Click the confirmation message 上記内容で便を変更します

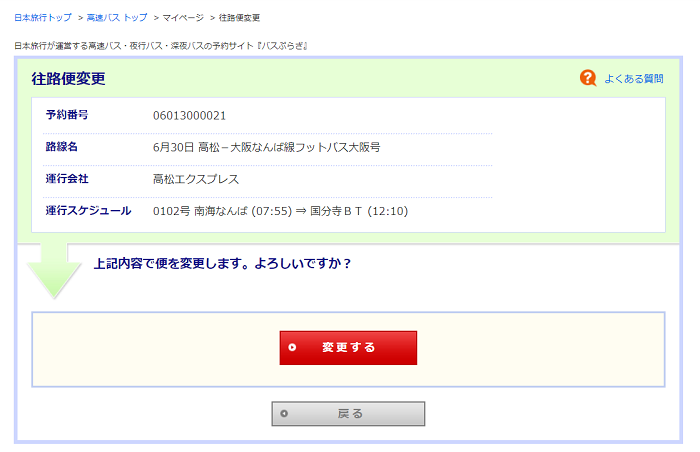click(222, 264)
